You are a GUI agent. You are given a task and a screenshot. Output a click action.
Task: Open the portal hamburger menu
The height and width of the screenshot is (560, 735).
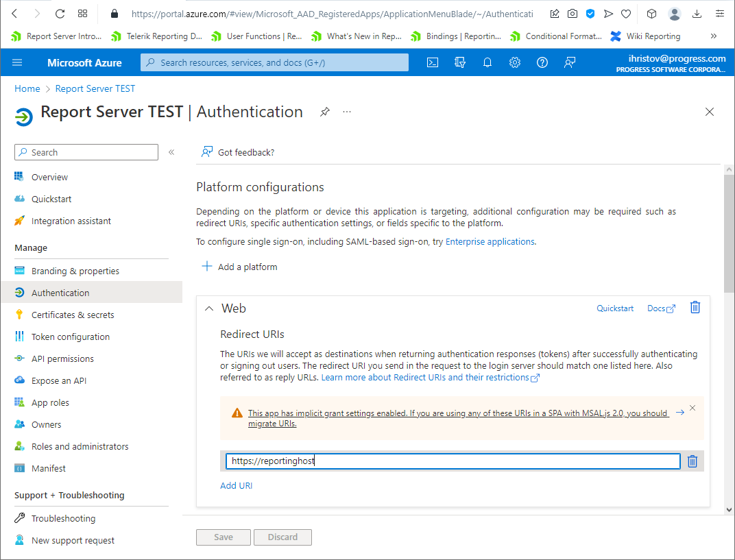[x=17, y=62]
